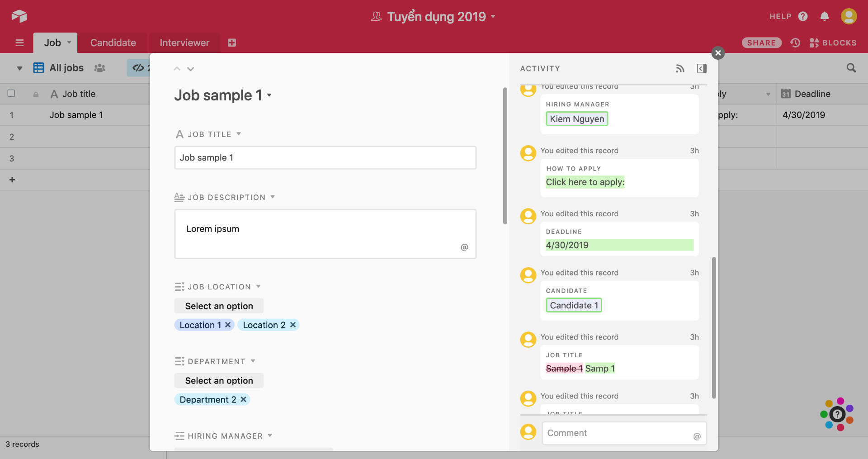Open the base revision history icon
Screen dimensions: 868x459
(795, 43)
